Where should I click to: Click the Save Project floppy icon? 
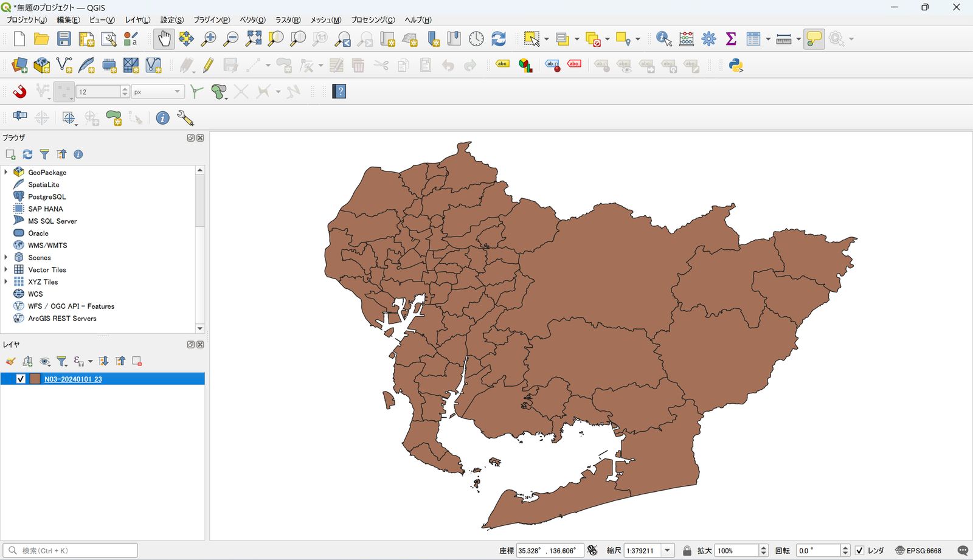pos(64,39)
